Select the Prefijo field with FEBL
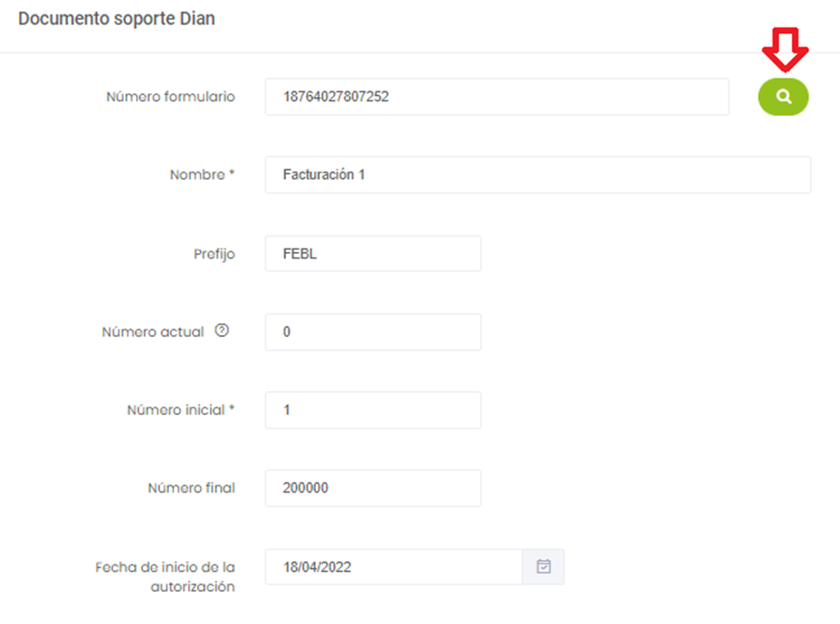Viewport: 840px width, 624px height. coord(373,254)
